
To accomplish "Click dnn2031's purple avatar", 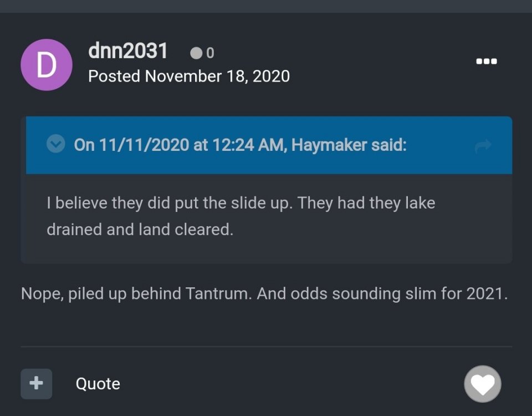I will [x=46, y=64].
